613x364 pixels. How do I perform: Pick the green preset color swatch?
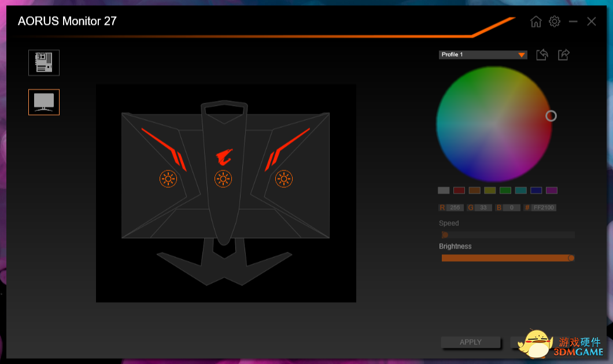[x=505, y=191]
